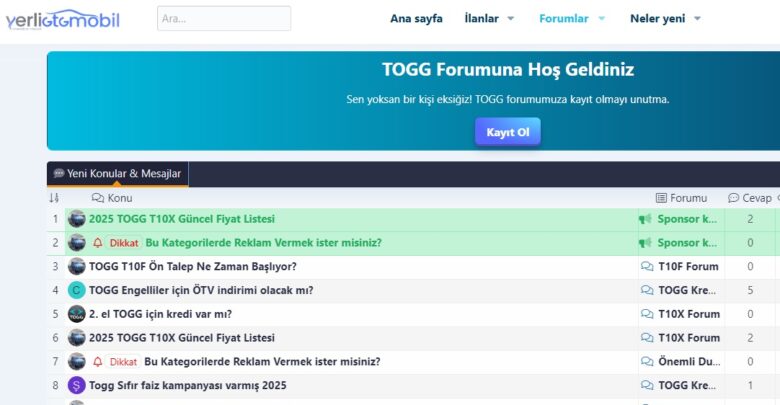
Task: Click the 'Ara...' search field
Action: pyautogui.click(x=224, y=18)
